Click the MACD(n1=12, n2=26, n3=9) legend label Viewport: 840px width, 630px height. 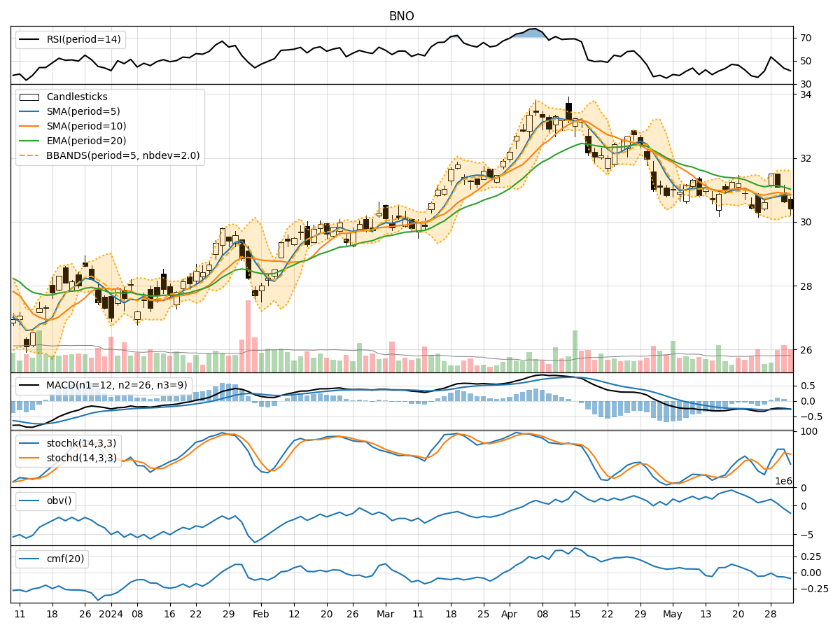click(115, 385)
